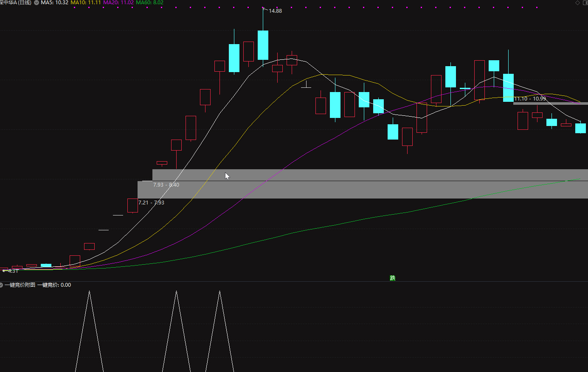Select the tall cyan candle under 14.88
The width and height of the screenshot is (588, 372).
tap(263, 45)
